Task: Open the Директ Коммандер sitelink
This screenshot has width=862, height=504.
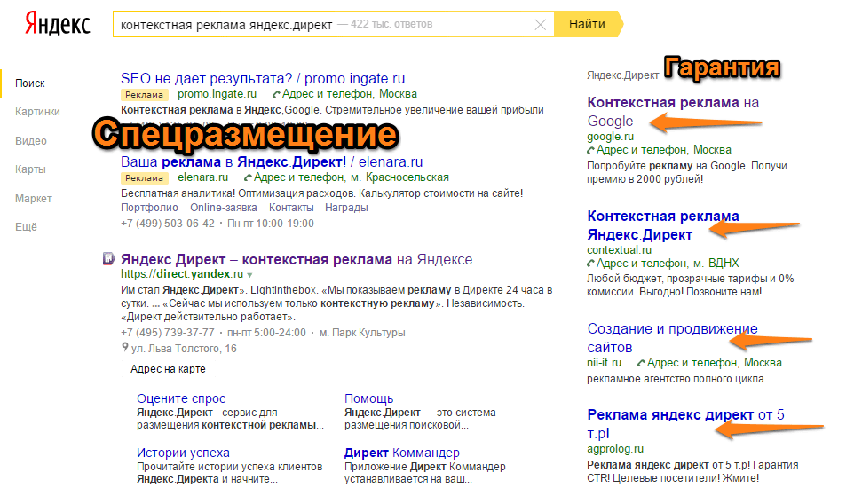Action: (x=402, y=453)
